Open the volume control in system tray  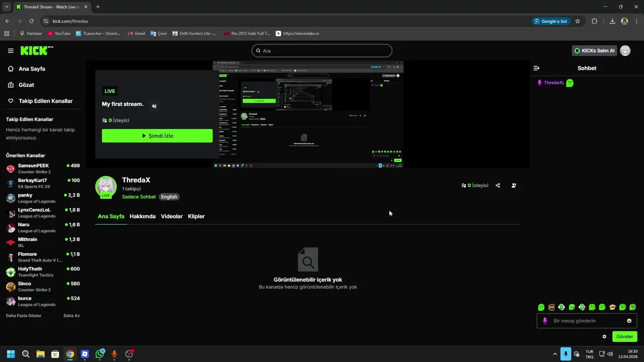(x=610, y=354)
